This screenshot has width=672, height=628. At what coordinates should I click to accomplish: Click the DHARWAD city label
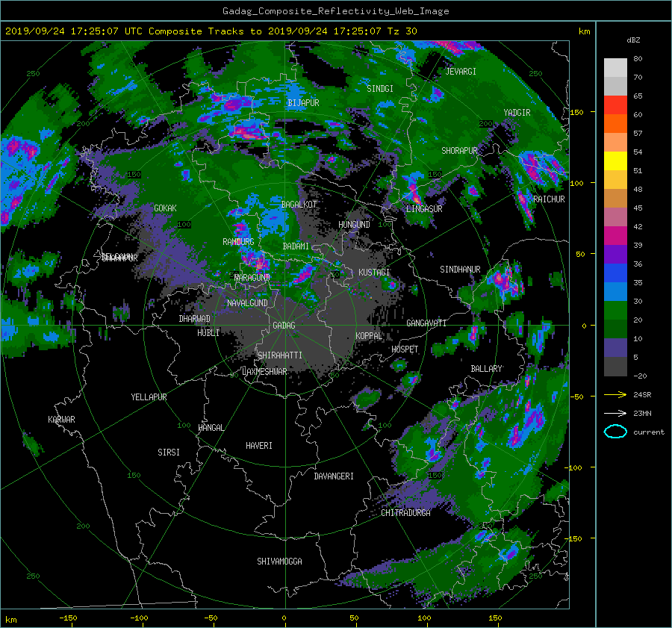(195, 319)
